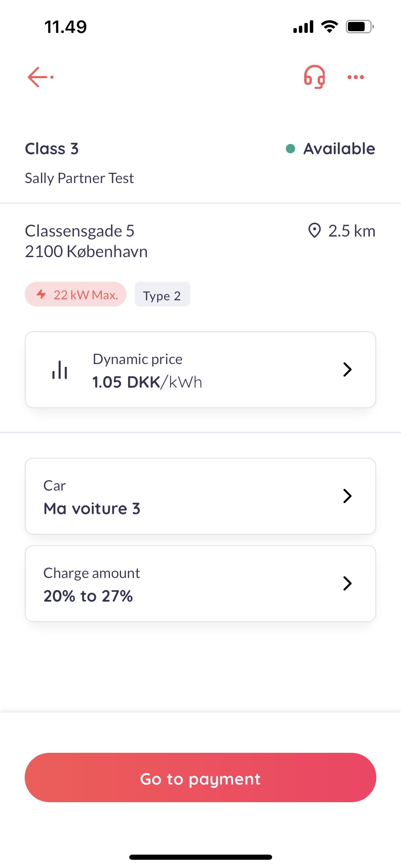Tap the bar chart price icon
Image resolution: width=401 pixels, height=868 pixels.
(x=60, y=370)
